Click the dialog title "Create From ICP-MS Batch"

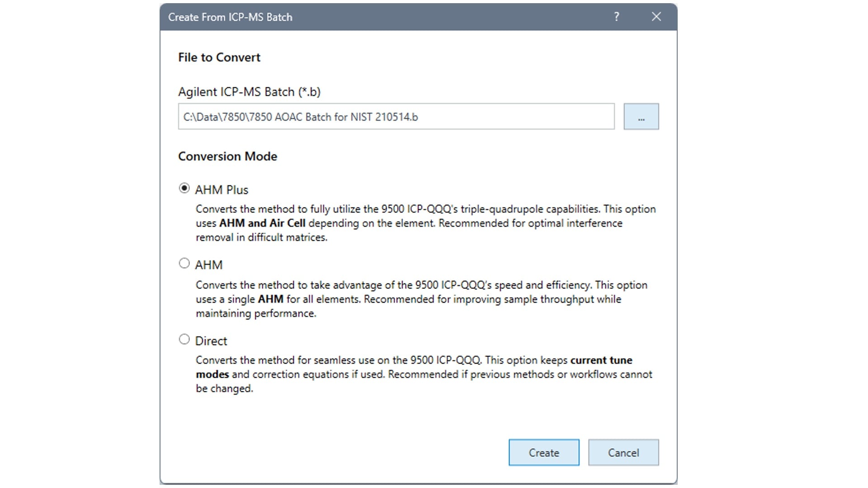230,17
